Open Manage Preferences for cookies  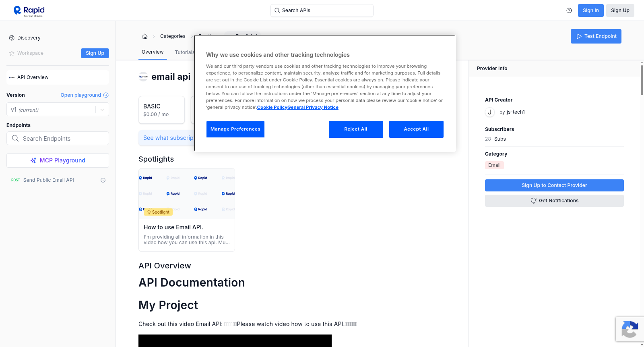click(235, 129)
